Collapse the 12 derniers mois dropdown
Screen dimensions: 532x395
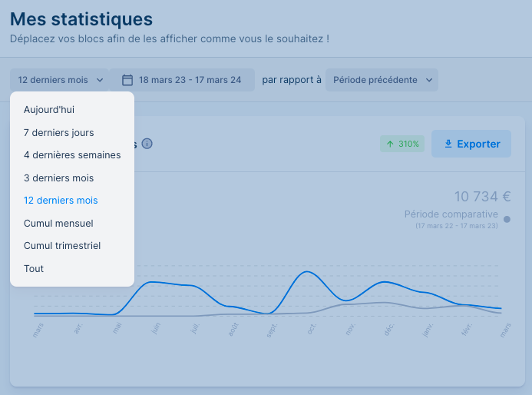[x=59, y=80]
